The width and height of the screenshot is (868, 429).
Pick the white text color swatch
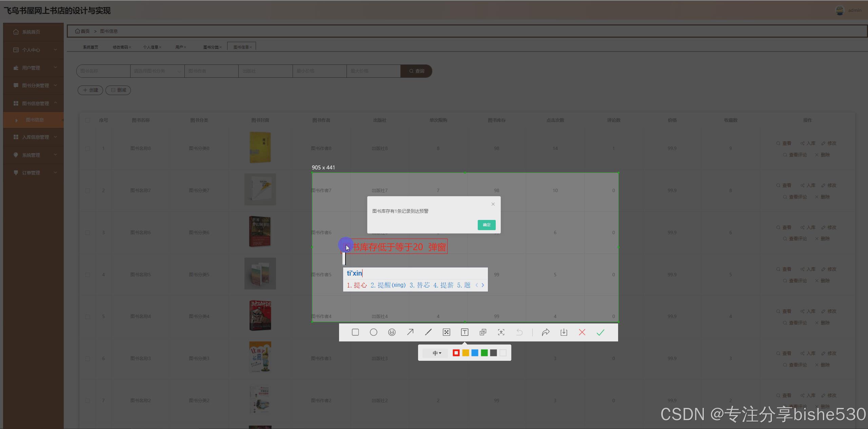(x=503, y=353)
